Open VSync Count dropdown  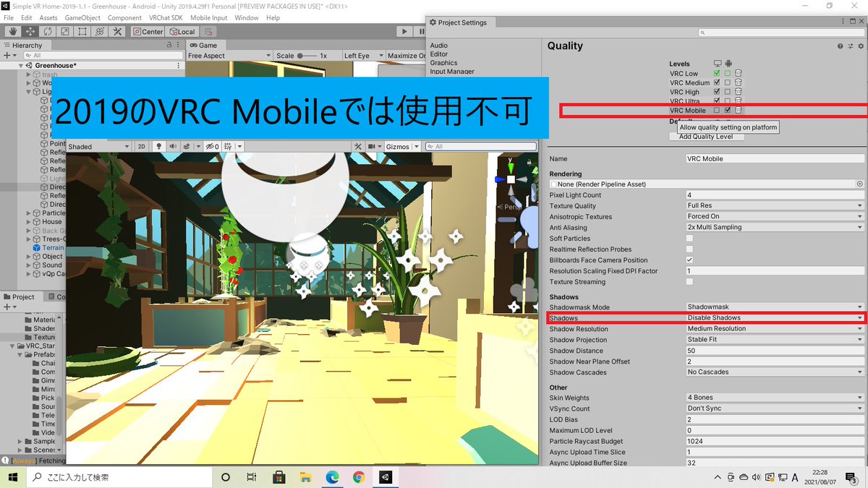tap(775, 408)
